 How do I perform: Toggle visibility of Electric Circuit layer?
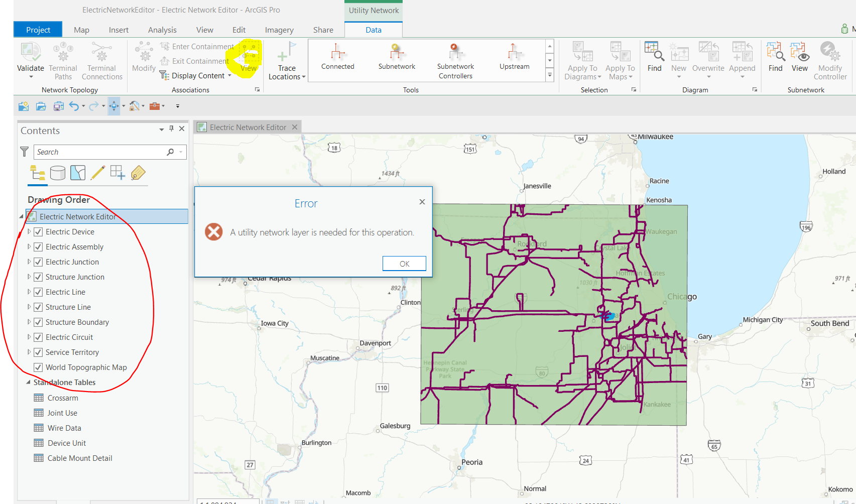click(38, 337)
